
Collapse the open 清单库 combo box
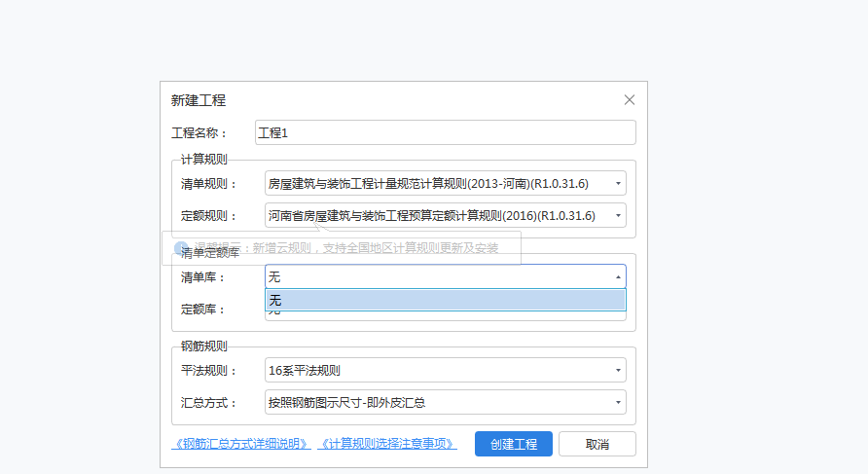[618, 277]
